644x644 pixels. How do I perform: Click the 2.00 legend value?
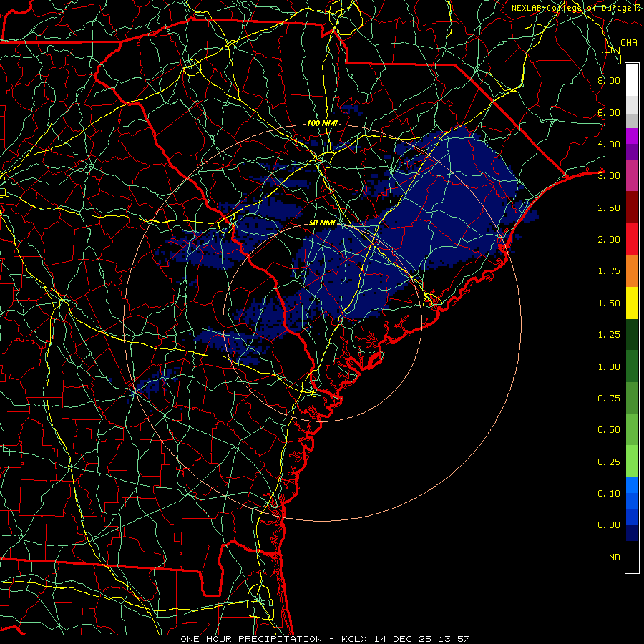pyautogui.click(x=609, y=240)
